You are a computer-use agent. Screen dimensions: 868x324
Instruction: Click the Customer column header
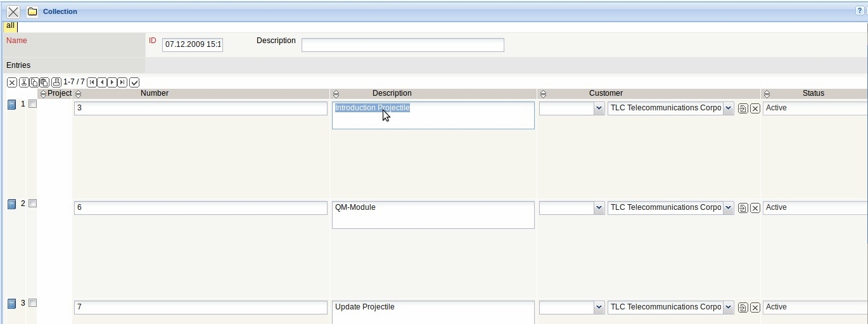[x=606, y=93]
